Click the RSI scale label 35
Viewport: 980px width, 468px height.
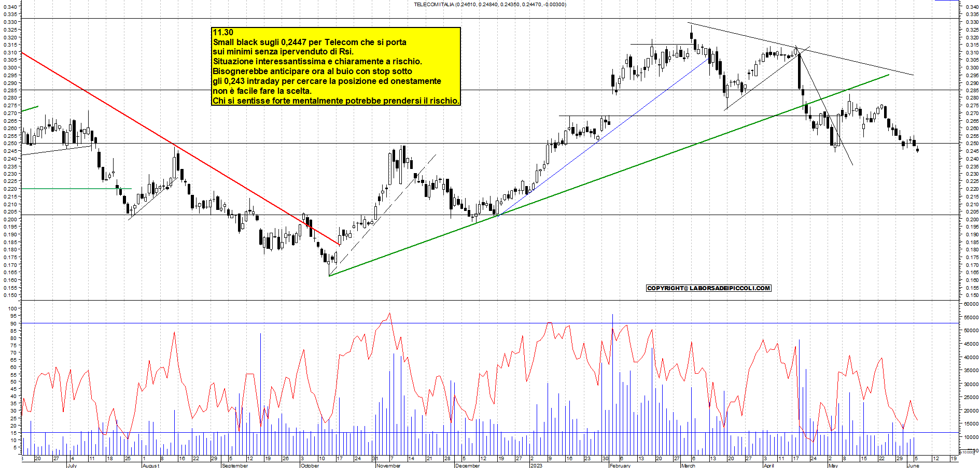click(14, 403)
